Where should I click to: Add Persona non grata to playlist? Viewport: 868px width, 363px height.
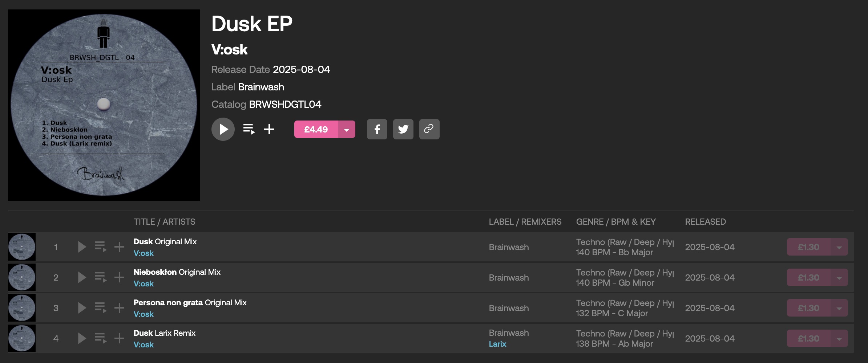pos(119,308)
